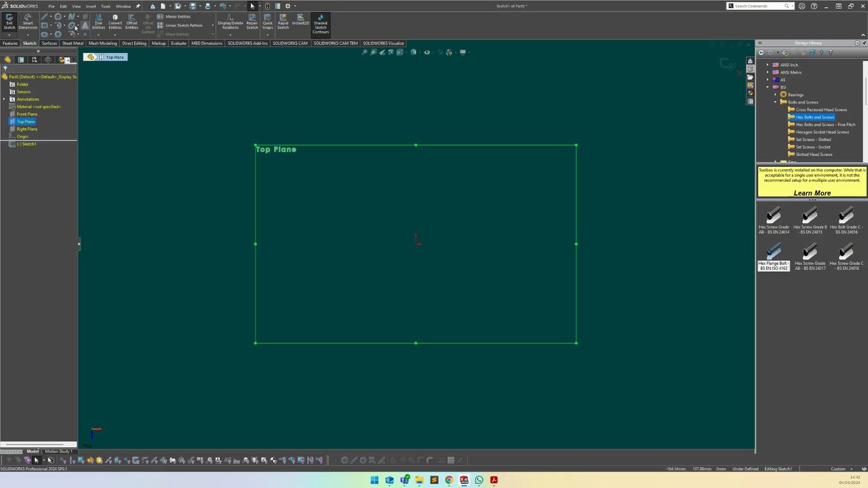Click the Save icon in top toolbar
The image size is (868, 488).
click(193, 6)
